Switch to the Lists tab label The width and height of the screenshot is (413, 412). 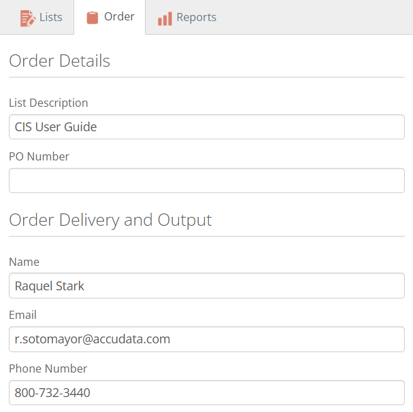click(x=51, y=17)
